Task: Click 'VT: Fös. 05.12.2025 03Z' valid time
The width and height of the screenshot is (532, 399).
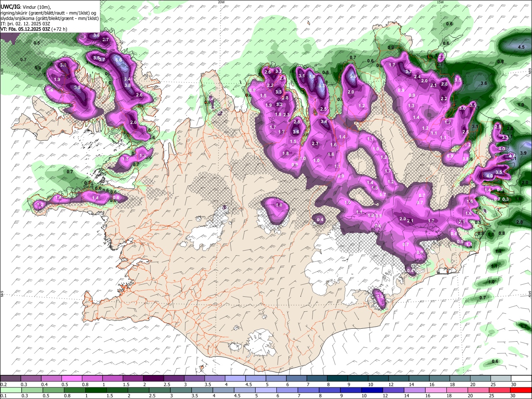Action: click(25, 29)
